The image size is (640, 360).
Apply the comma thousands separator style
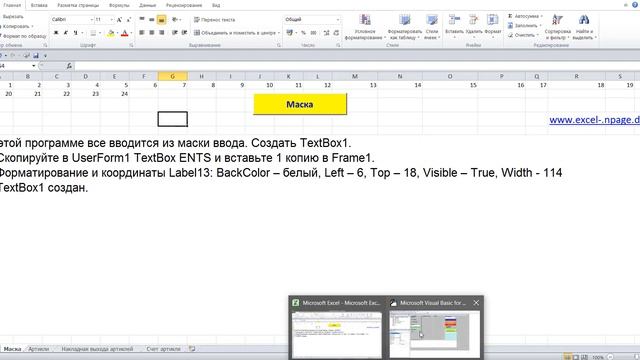313,33
